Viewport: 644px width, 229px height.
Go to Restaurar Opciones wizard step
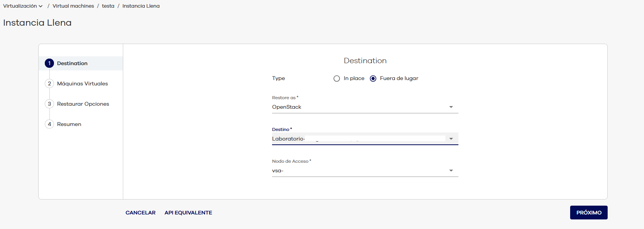(83, 104)
